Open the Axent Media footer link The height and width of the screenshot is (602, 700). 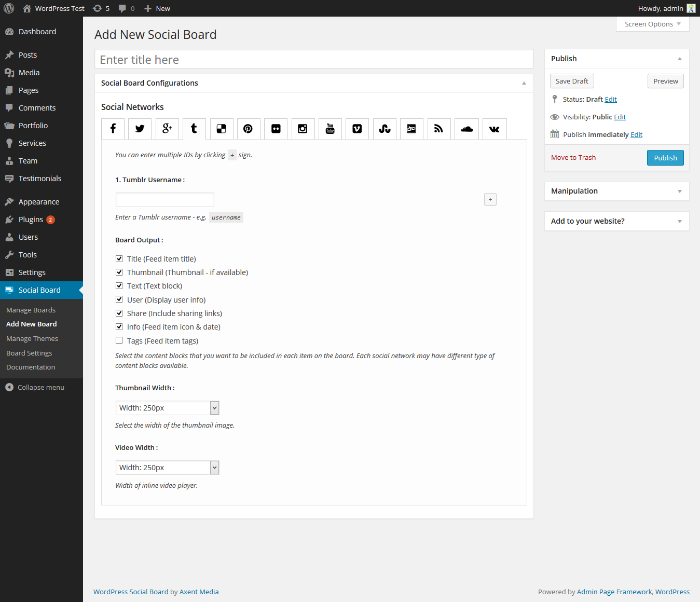(199, 592)
